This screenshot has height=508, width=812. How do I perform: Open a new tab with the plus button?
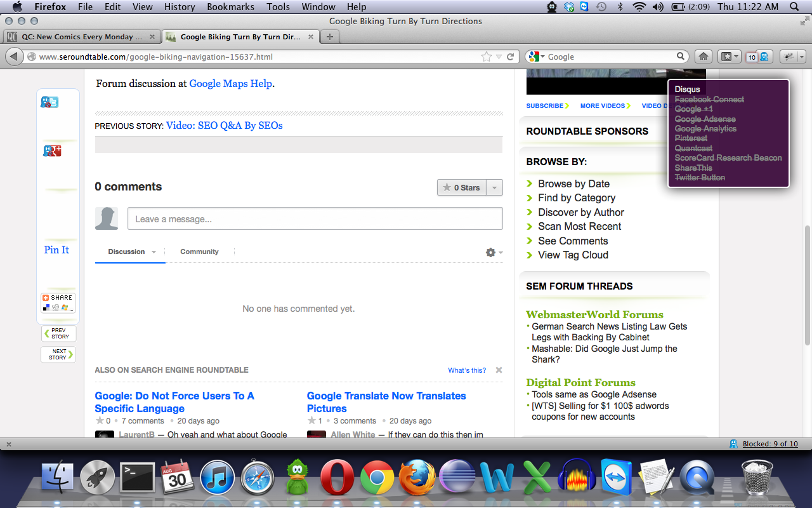(x=329, y=37)
